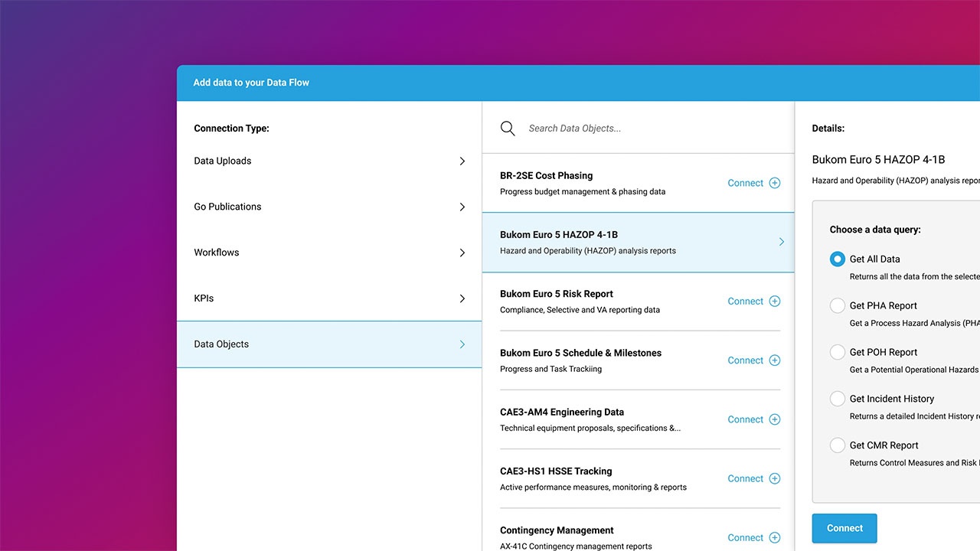980x551 pixels.
Task: Click the CAE3-AM4 Engineering Data title
Action: [x=562, y=412]
